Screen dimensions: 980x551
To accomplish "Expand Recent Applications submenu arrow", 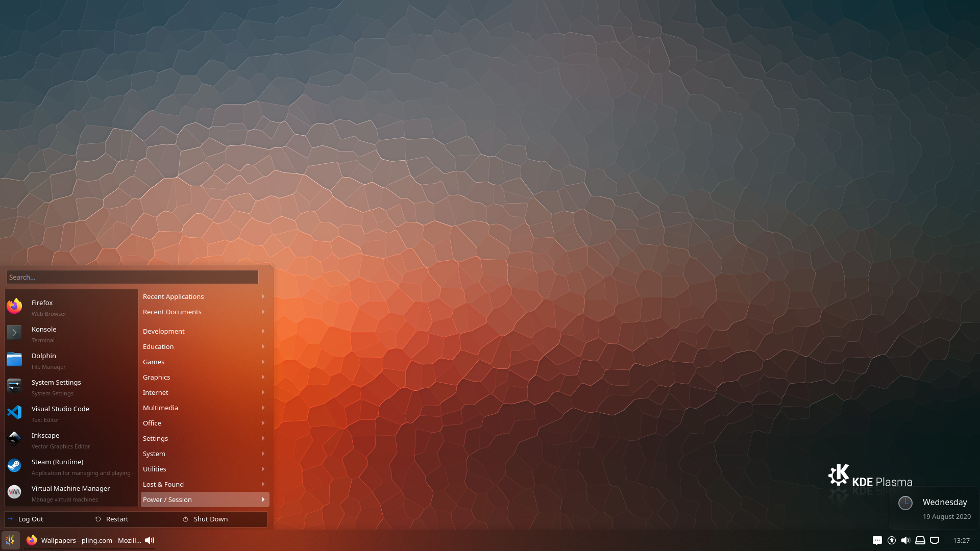I will click(x=263, y=296).
